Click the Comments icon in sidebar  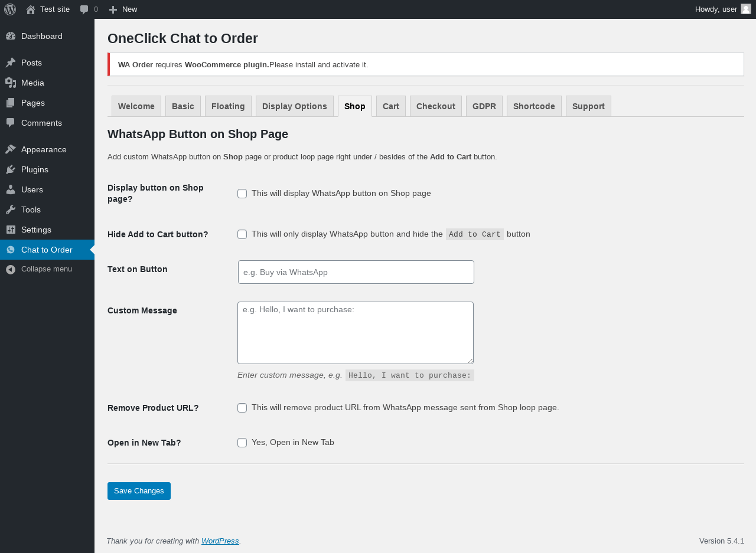click(11, 123)
